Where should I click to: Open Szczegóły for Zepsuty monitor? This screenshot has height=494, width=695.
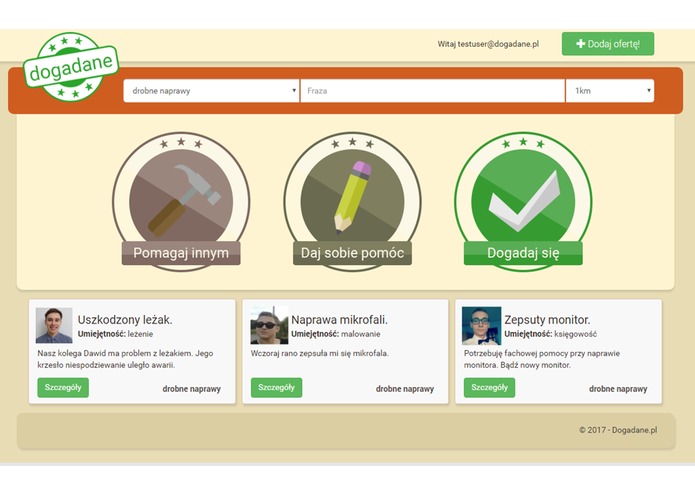coord(489,388)
